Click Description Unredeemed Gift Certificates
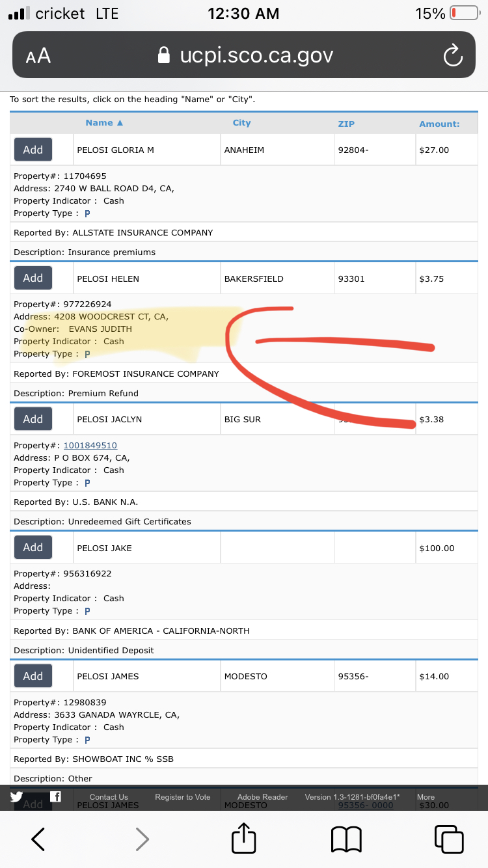Screen dimensions: 488x868 (102, 522)
